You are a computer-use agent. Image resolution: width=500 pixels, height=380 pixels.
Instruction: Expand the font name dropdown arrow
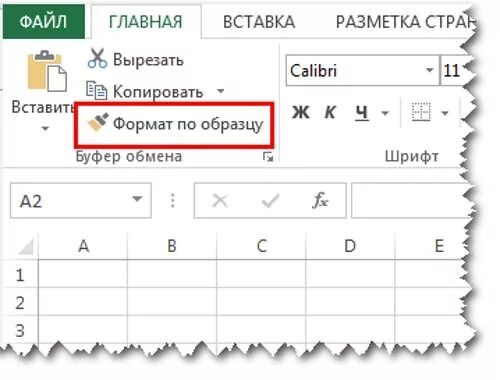[430, 70]
